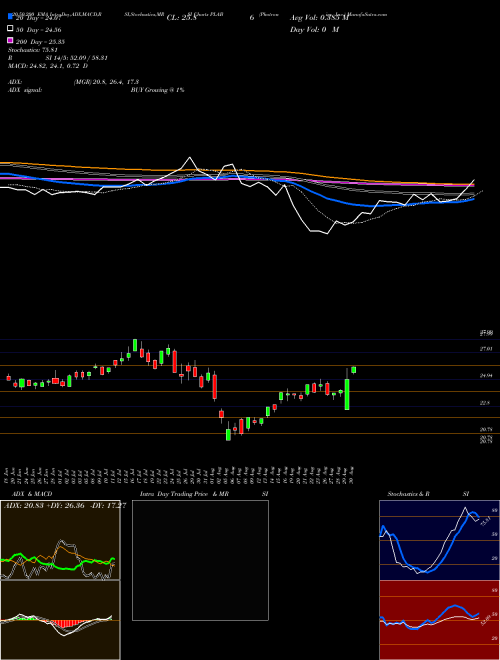Viewport: 500px width, 660px height.
Task: Click the 'ADX: 20.83 +DY: 26.36 -DY: 17.27' header
Action: click(x=65, y=505)
